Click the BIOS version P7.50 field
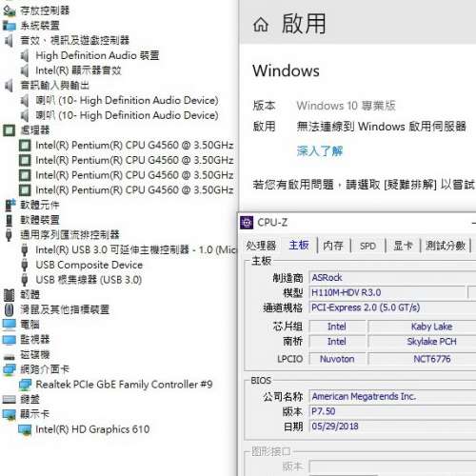Viewport: 476px width, 476px height. [x=392, y=411]
